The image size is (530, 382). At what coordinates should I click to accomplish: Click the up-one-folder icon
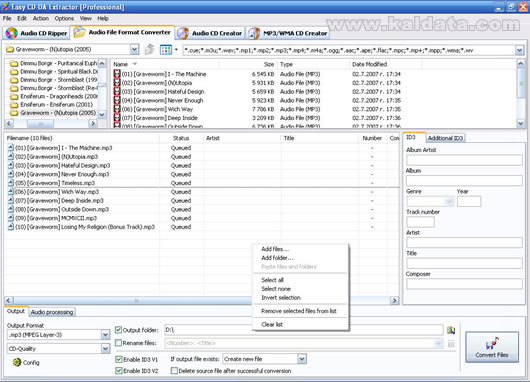[x=149, y=50]
